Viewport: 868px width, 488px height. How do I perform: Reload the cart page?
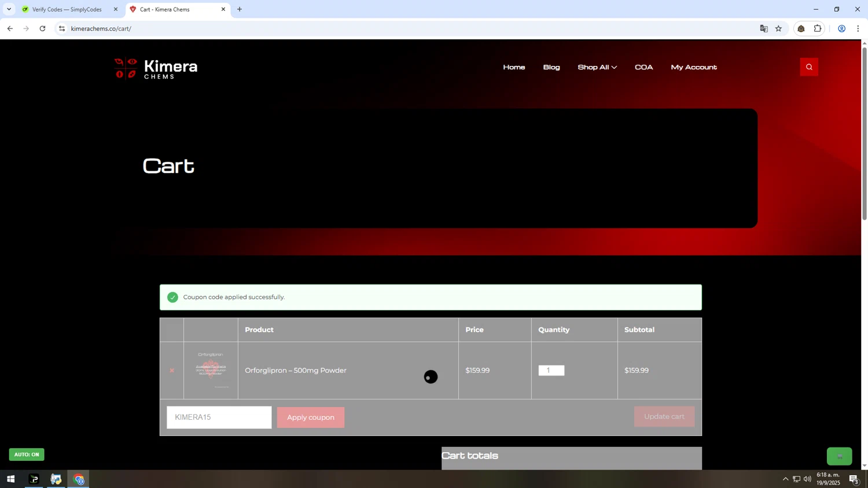[x=42, y=28]
